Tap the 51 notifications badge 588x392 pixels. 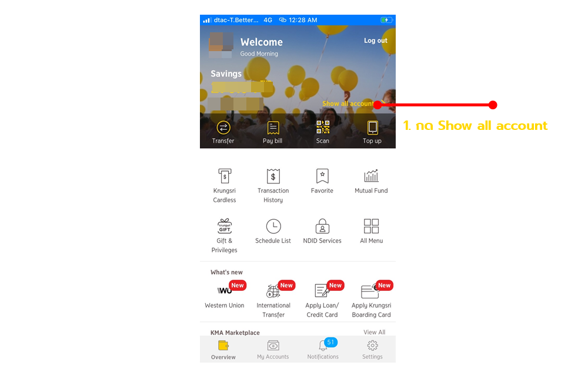330,342
